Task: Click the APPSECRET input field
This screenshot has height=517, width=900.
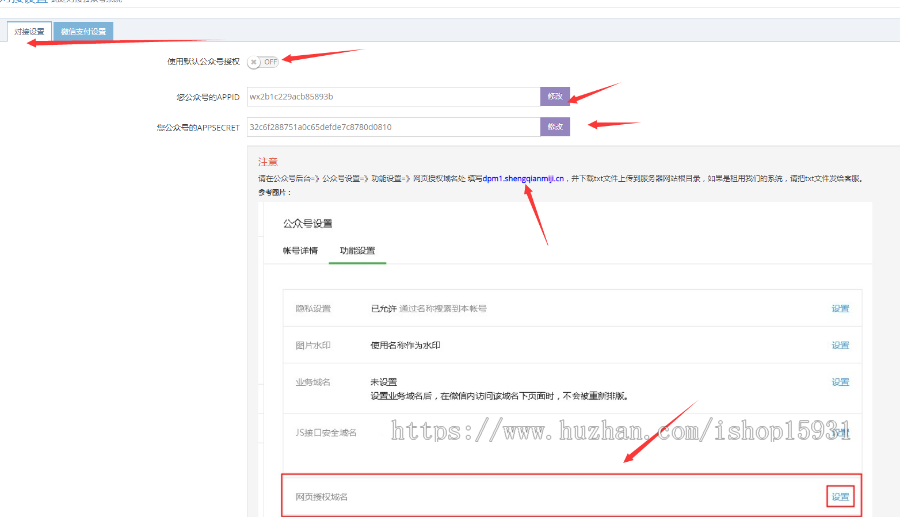Action: 392,127
